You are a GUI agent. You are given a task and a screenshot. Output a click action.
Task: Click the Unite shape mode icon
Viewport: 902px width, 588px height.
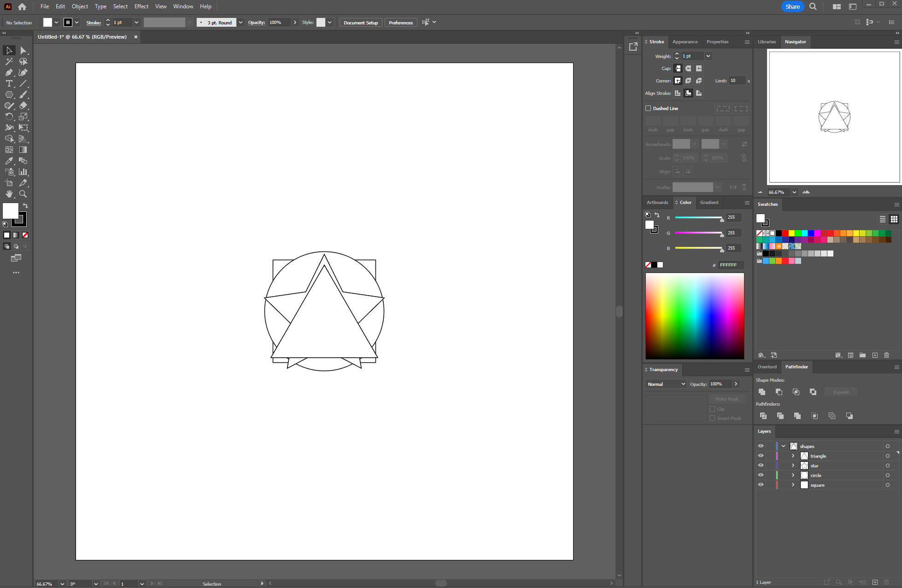762,392
